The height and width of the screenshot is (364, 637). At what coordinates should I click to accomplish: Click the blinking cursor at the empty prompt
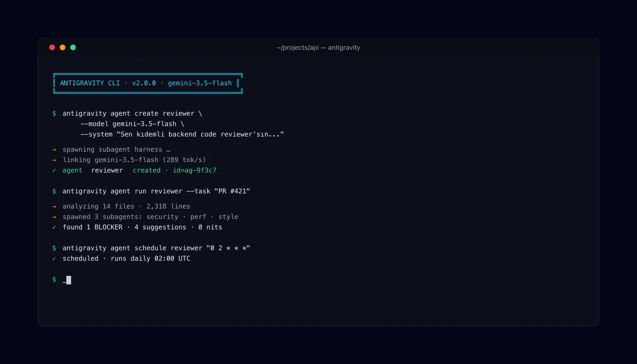(x=69, y=280)
